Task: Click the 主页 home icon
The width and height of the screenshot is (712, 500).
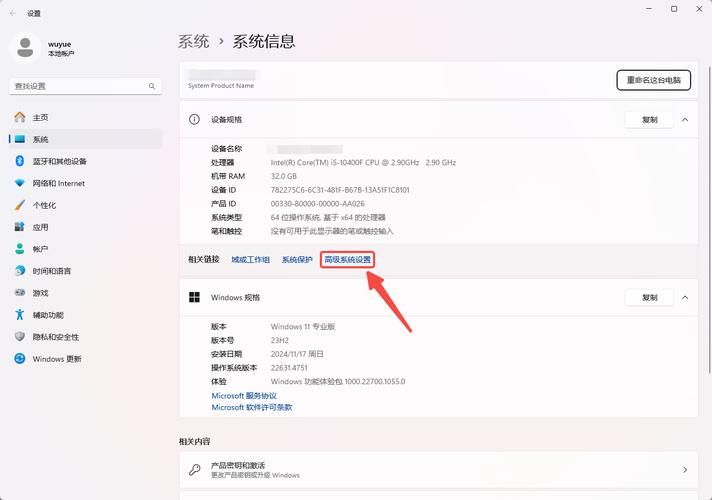Action: pos(20,117)
